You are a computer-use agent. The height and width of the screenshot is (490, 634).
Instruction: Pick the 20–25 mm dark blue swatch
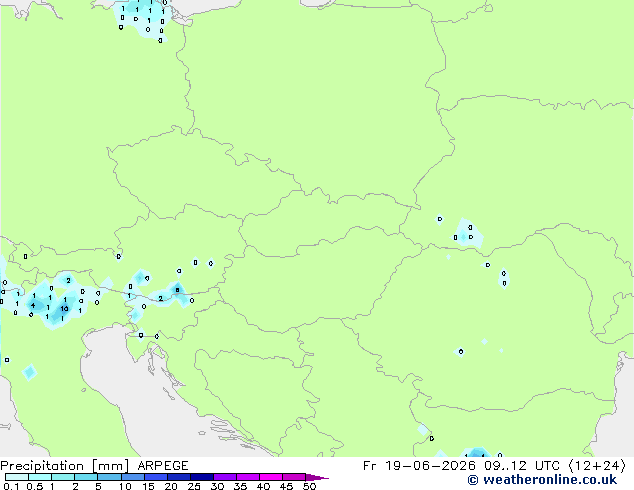[178, 477]
